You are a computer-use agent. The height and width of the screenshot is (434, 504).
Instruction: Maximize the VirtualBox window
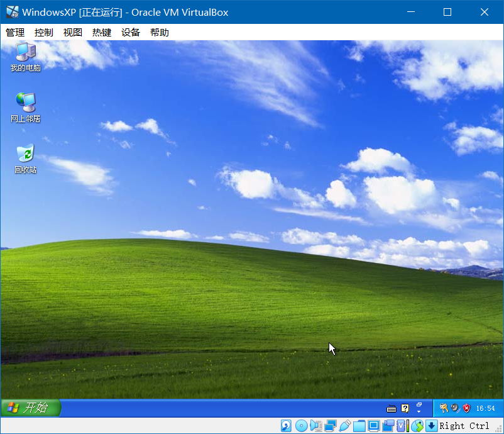pyautogui.click(x=447, y=12)
